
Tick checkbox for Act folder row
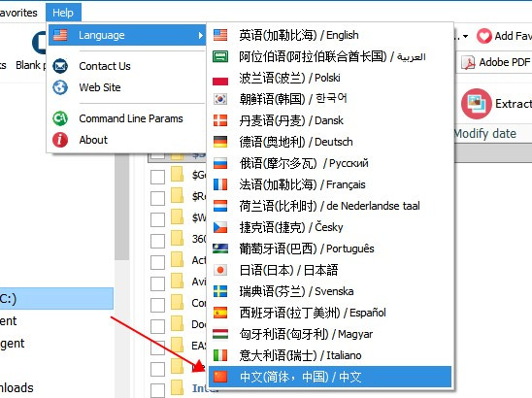point(158,262)
